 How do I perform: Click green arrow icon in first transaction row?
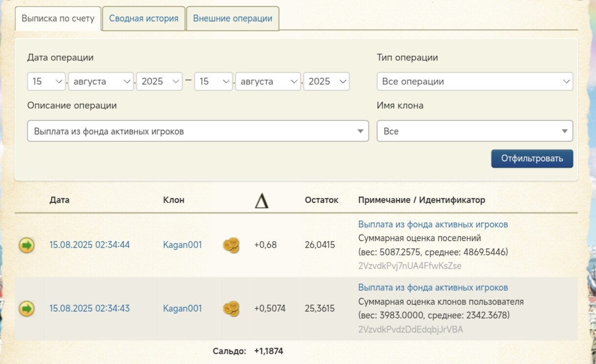pyautogui.click(x=27, y=245)
